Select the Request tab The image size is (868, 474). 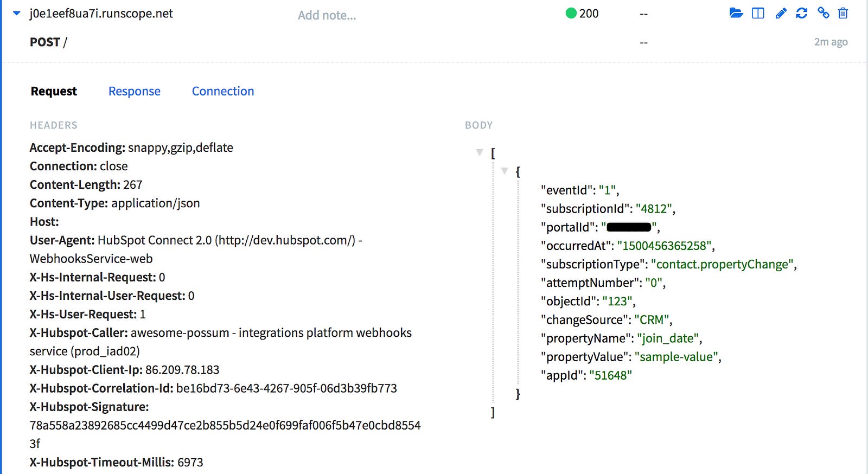tap(54, 91)
